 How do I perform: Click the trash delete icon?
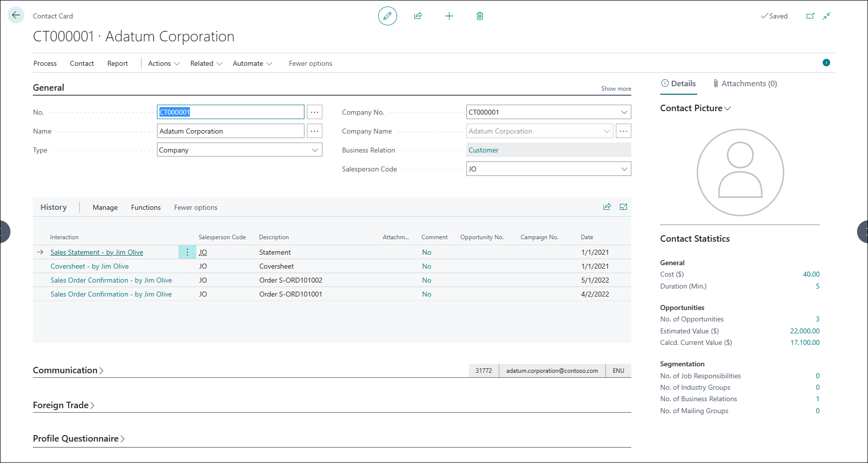479,16
